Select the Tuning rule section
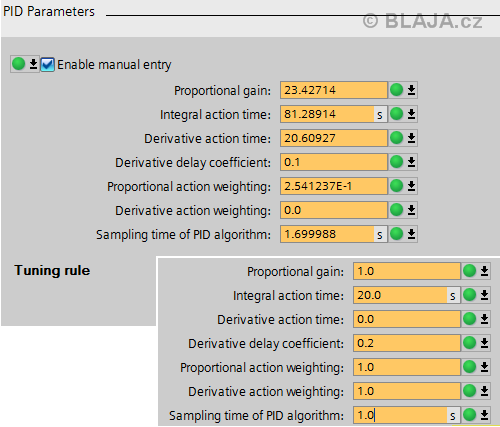The image size is (500, 427). (x=52, y=270)
